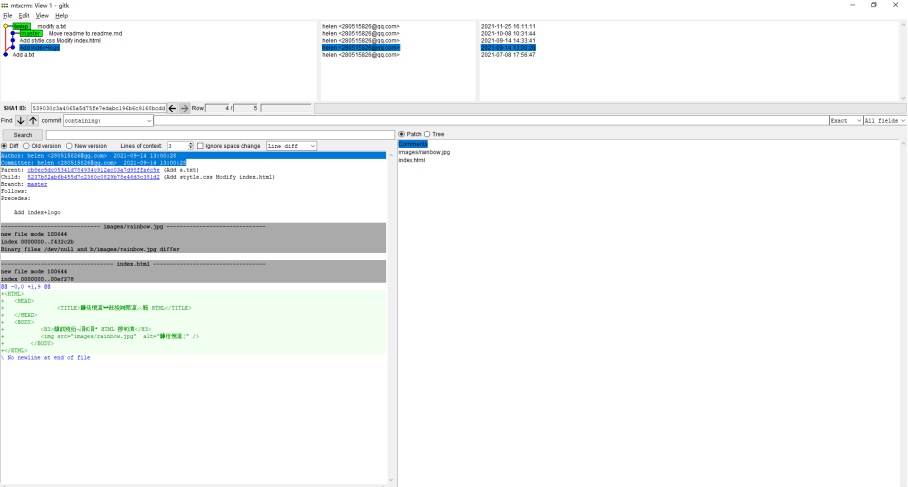Open the 'containing:' find type dropdown
The width and height of the screenshot is (908, 487).
point(108,120)
